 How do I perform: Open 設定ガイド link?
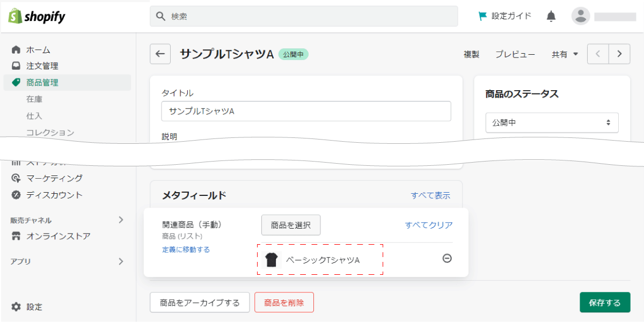click(511, 16)
